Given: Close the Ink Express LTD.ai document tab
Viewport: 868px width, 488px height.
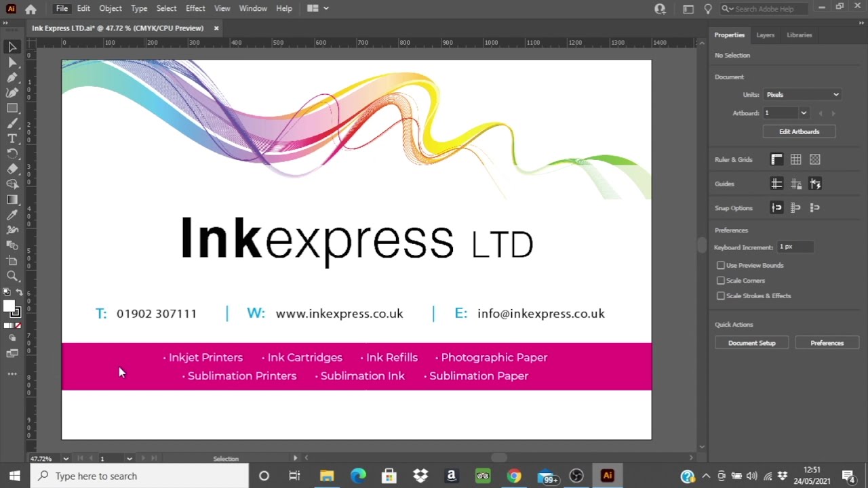Looking at the screenshot, I should pyautogui.click(x=216, y=28).
